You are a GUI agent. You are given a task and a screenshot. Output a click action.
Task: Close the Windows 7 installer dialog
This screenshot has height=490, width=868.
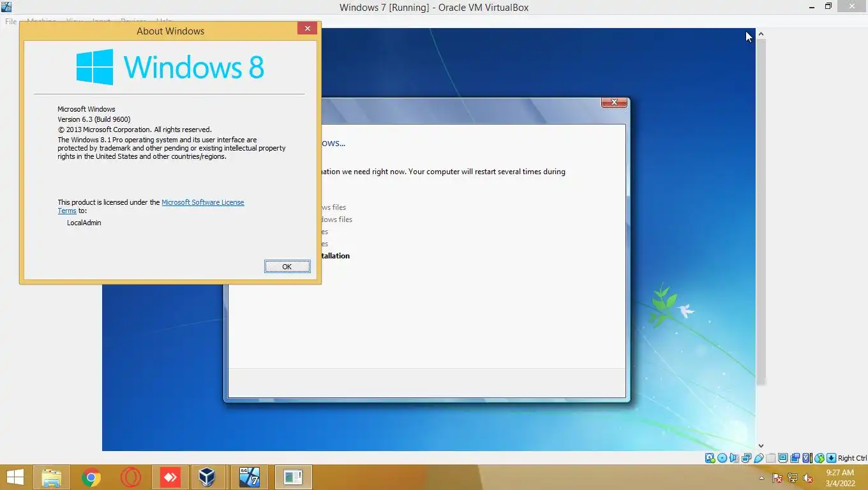[614, 102]
